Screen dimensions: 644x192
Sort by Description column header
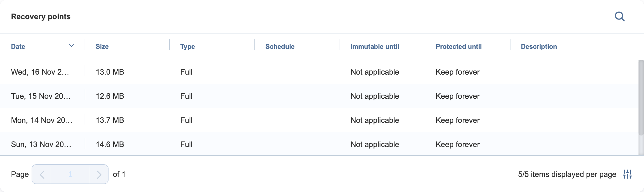pyautogui.click(x=539, y=47)
